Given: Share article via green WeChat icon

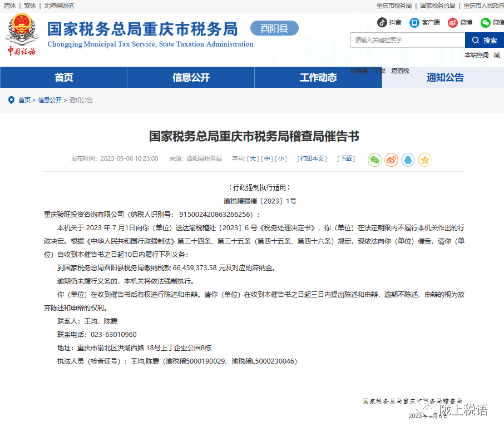Looking at the screenshot, I should tap(374, 160).
